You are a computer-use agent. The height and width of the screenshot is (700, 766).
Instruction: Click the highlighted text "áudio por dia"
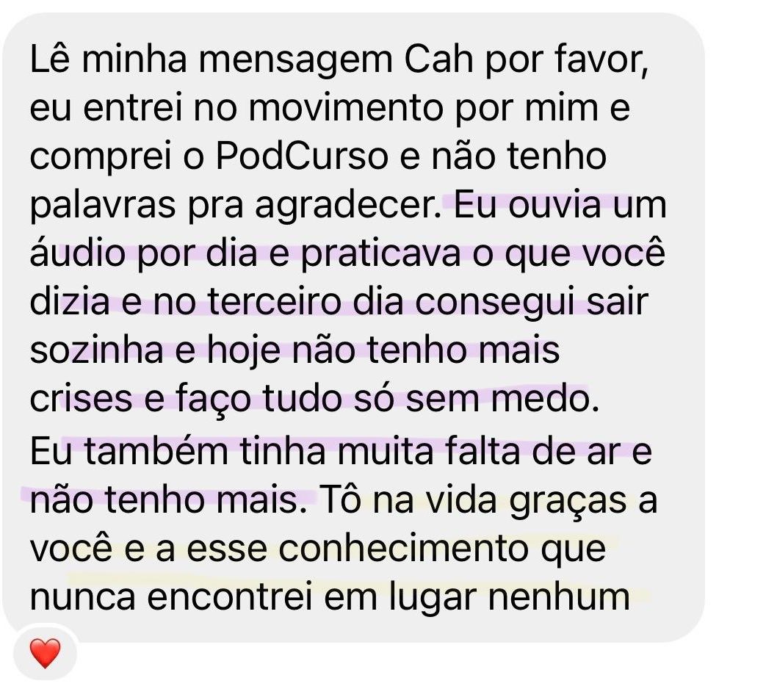pos(143,255)
